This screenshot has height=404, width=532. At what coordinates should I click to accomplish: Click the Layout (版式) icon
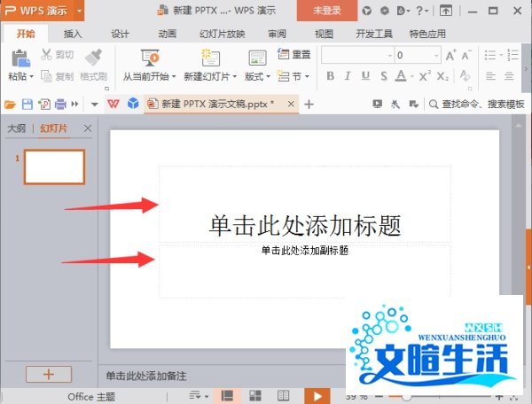click(x=257, y=58)
